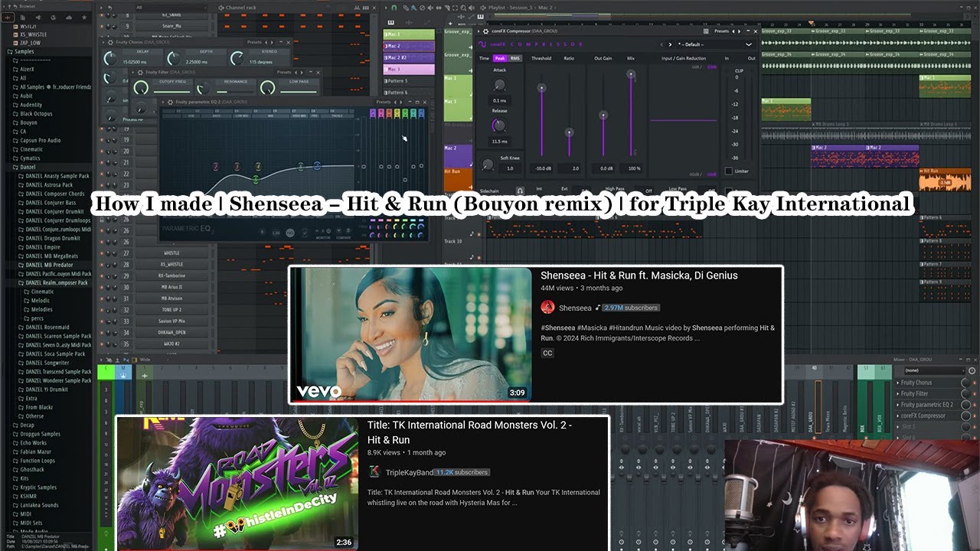Select Peak detection mode
Viewport: 980px width, 551px height.
point(500,58)
